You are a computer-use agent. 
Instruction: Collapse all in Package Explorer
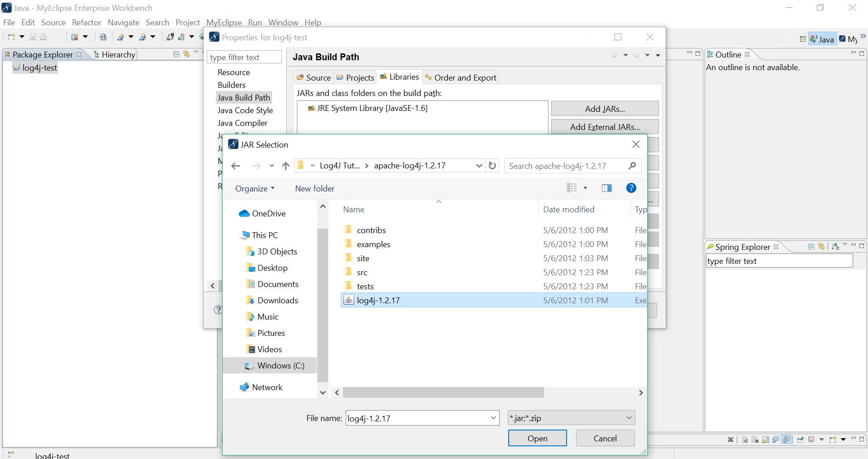coord(176,54)
